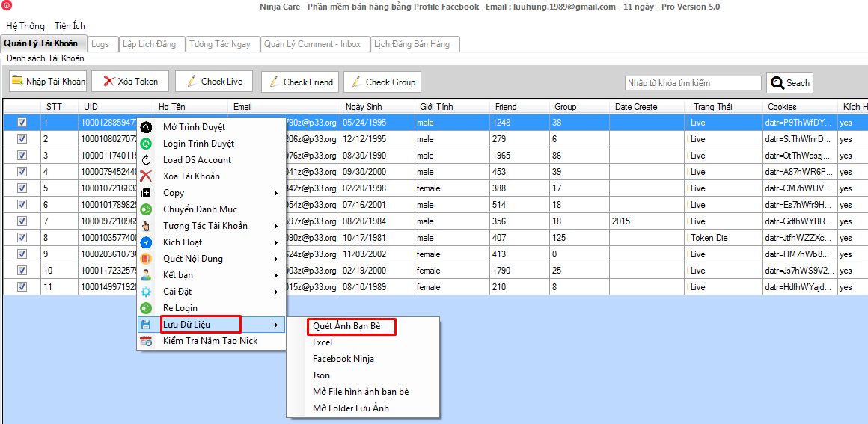868x424 pixels.
Task: Uncheck the checkbox for row STT 5
Action: point(22,188)
